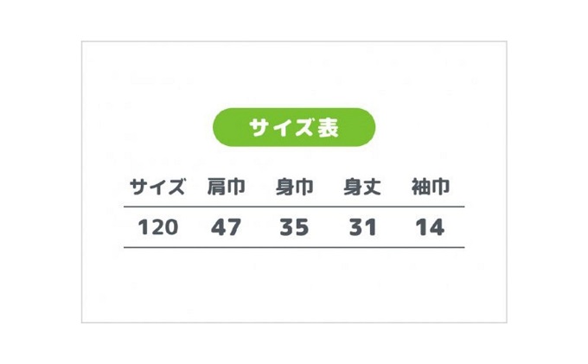The width and height of the screenshot is (588, 364).
Task: Select the サイズ column header
Action: (x=157, y=187)
